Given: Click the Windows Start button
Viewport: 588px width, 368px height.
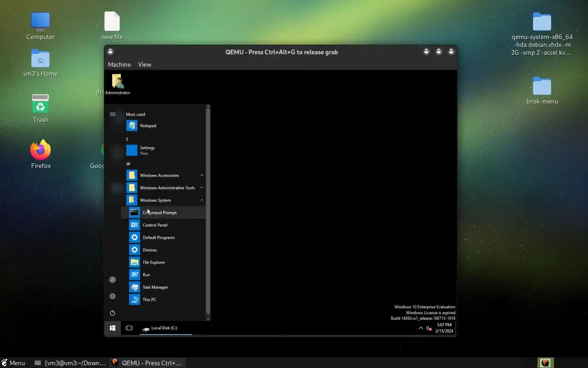Looking at the screenshot, I should click(x=113, y=328).
